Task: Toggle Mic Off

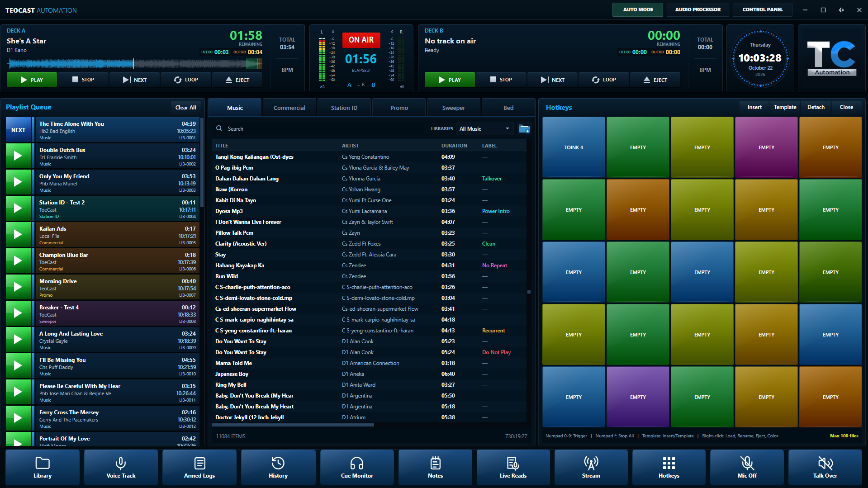Action: pyautogui.click(x=747, y=467)
